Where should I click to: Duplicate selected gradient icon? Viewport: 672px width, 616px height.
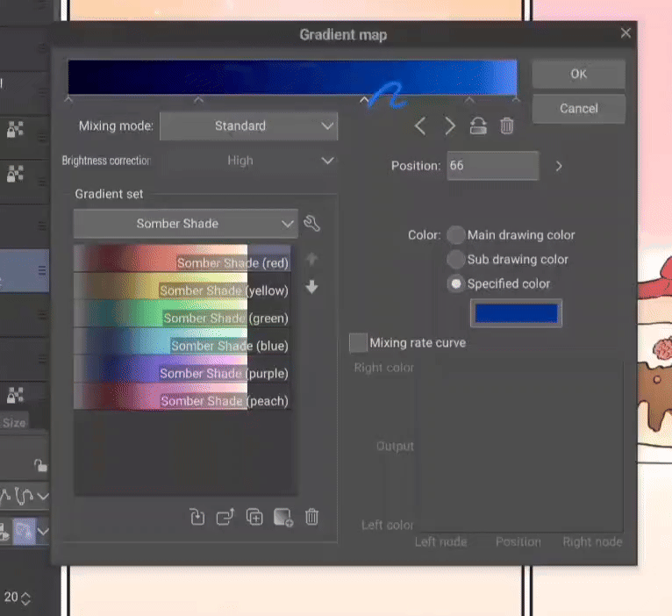pos(254,517)
